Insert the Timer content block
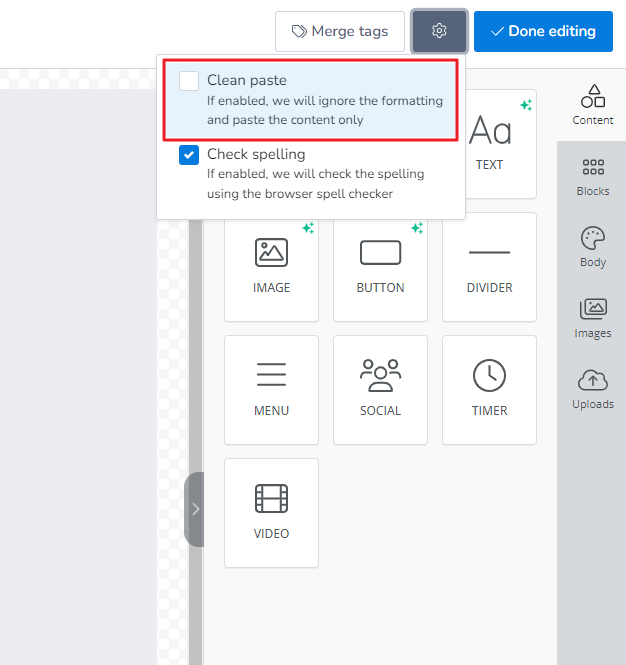This screenshot has height=665, width=626. tap(489, 389)
